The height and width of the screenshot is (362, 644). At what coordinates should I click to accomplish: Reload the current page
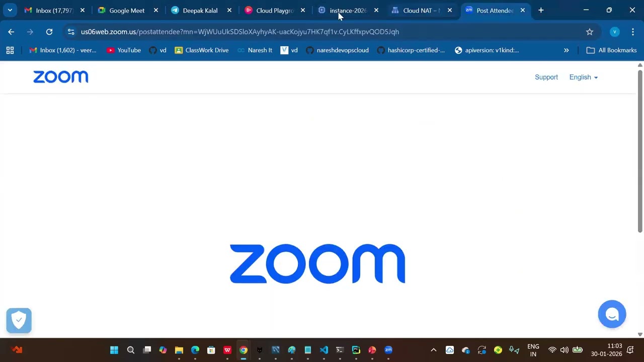[x=49, y=32]
